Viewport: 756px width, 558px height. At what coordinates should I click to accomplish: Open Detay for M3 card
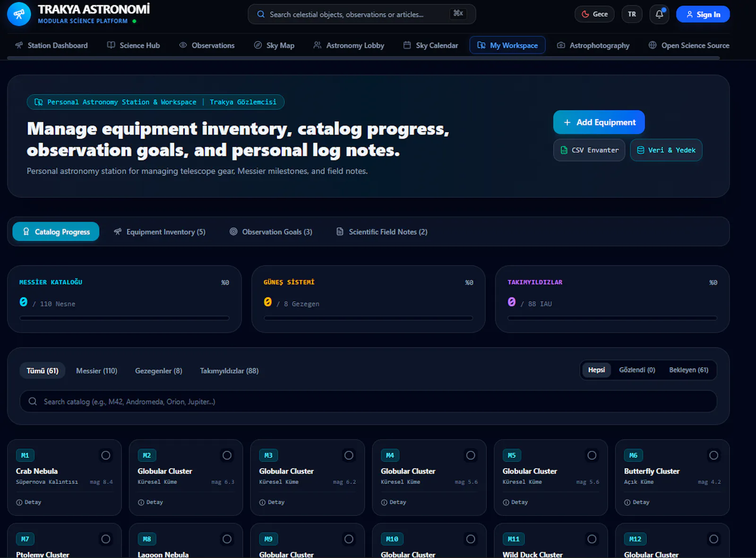pos(272,502)
